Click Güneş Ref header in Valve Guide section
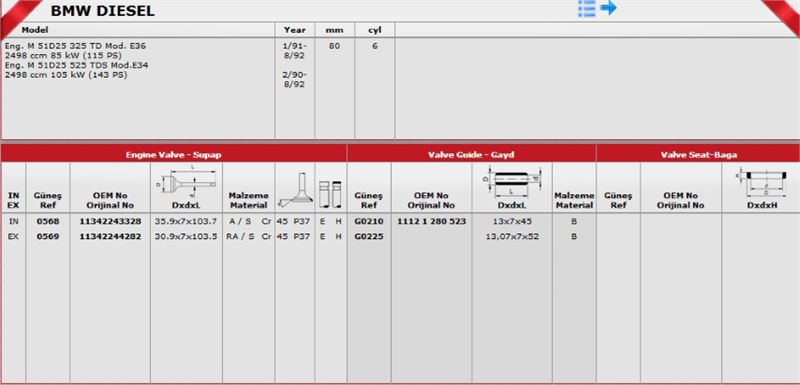 click(369, 200)
